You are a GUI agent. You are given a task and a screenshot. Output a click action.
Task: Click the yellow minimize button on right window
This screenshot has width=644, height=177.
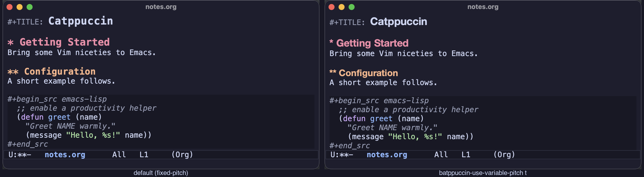[342, 7]
